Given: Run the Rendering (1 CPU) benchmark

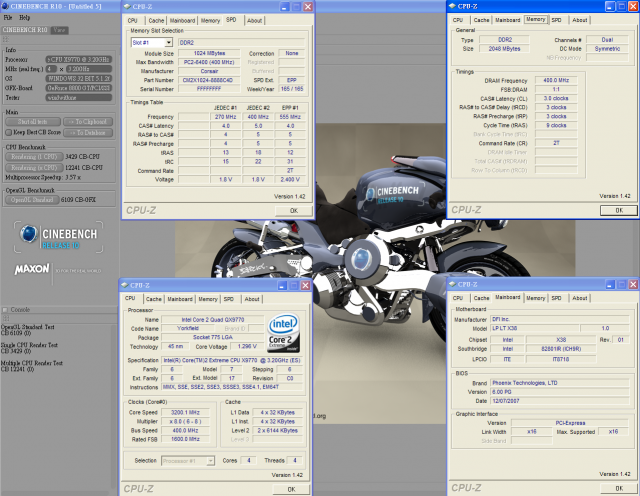Looking at the screenshot, I should click(x=34, y=157).
